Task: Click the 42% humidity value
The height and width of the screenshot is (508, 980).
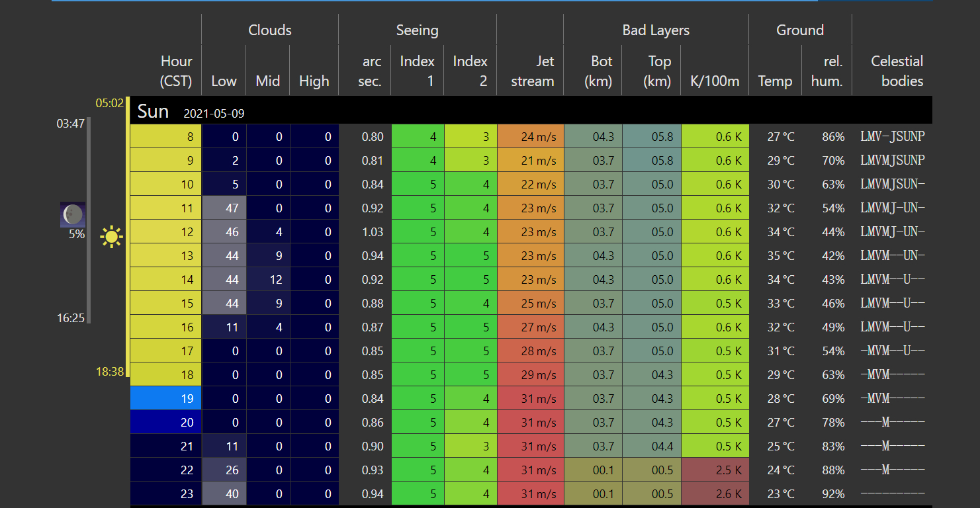Action: [834, 256]
